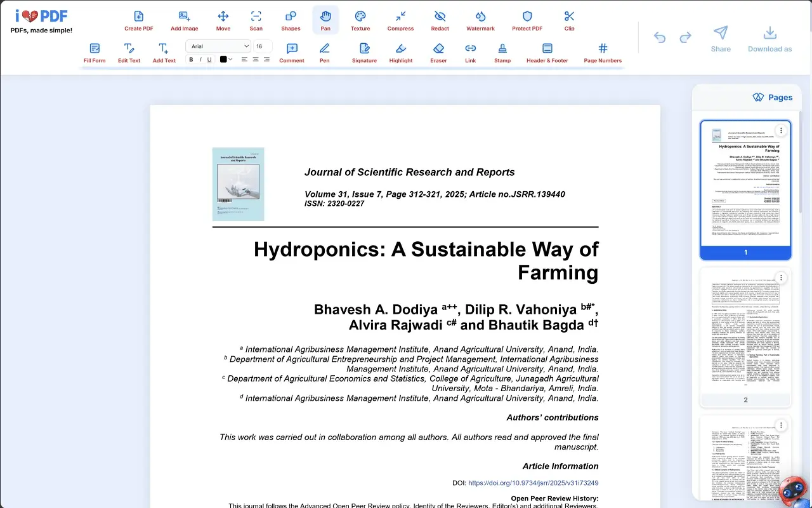Click the "Article Information" heading

560,466
